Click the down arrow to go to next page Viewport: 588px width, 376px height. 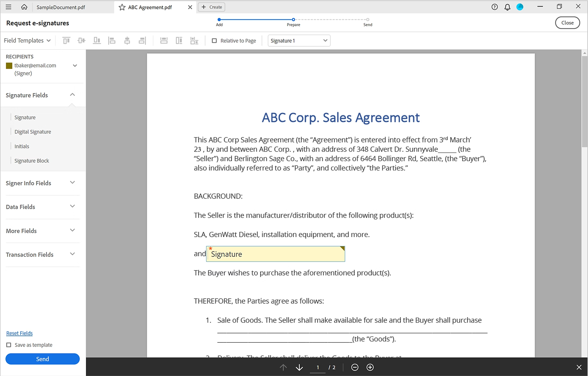click(x=299, y=367)
